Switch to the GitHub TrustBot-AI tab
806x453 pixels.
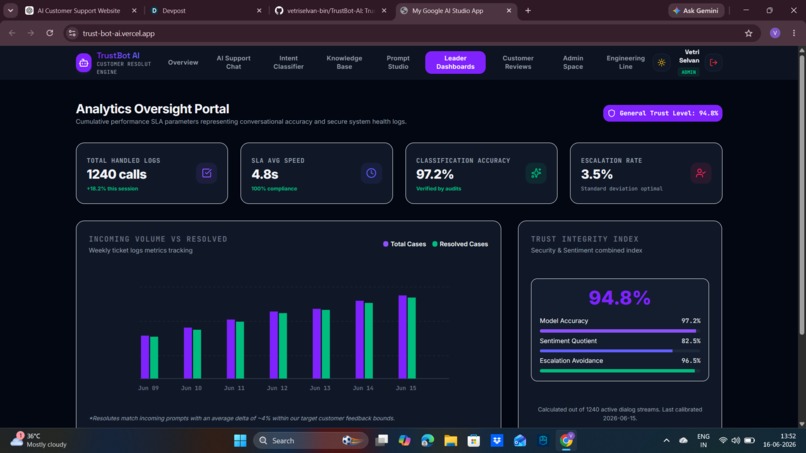tap(330, 10)
